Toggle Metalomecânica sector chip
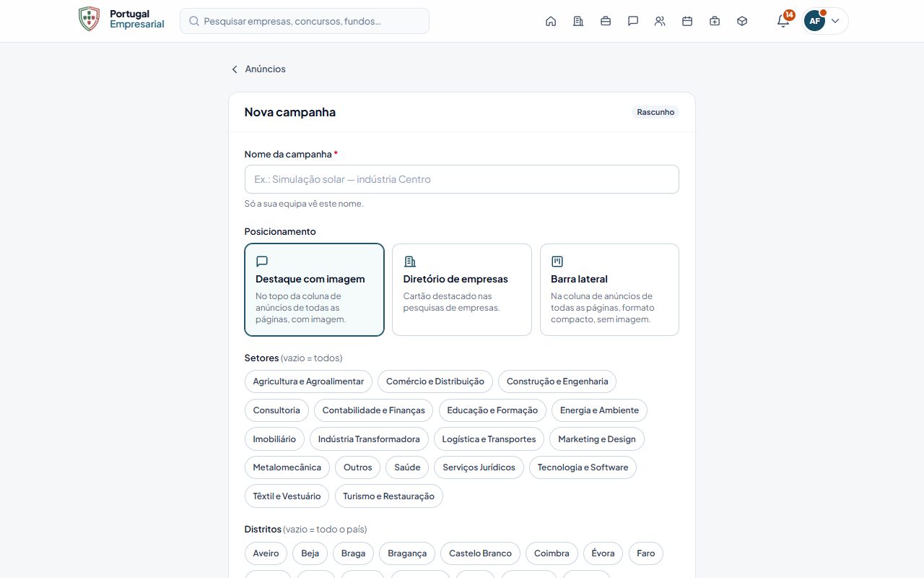The image size is (924, 578). click(287, 467)
